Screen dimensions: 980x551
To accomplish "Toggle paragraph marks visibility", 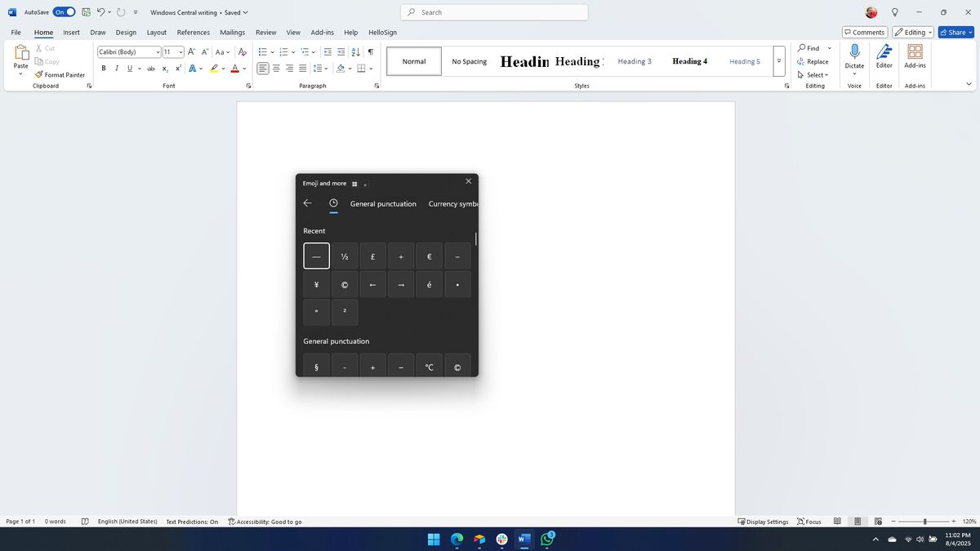I will click(370, 51).
